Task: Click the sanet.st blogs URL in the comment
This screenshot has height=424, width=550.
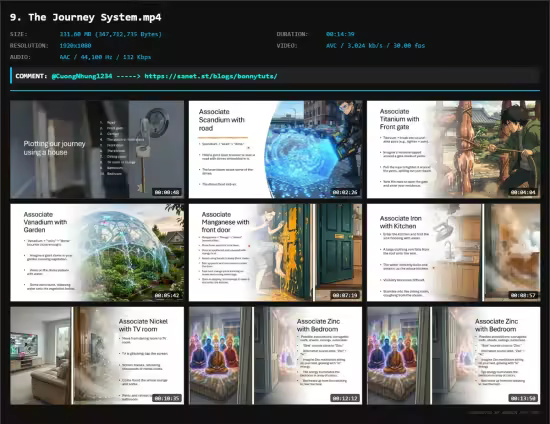Action: (211, 76)
